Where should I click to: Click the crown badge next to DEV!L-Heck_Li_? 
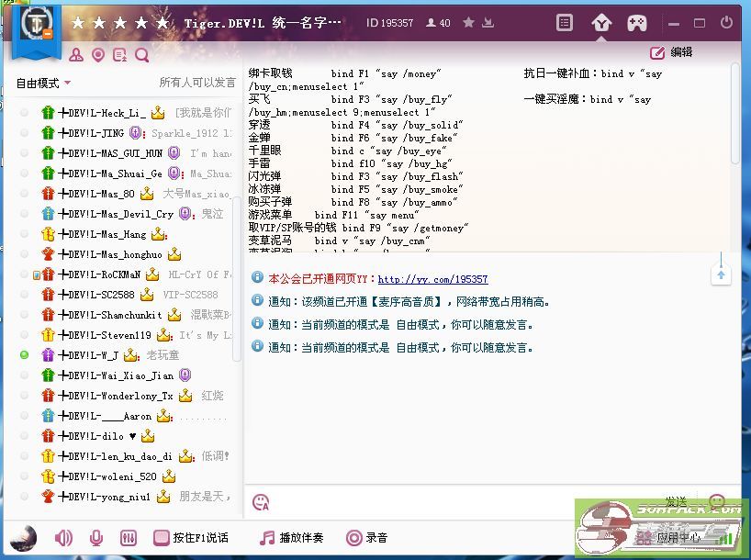(x=158, y=113)
